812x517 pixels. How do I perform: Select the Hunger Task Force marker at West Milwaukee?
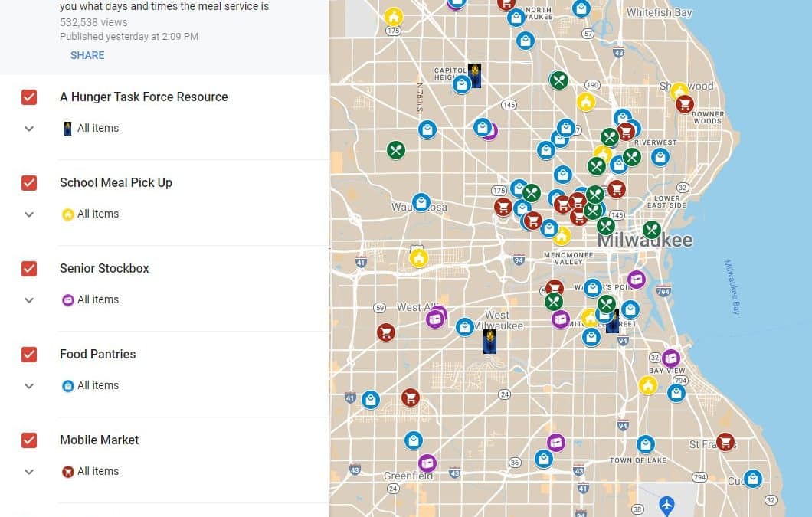[490, 342]
